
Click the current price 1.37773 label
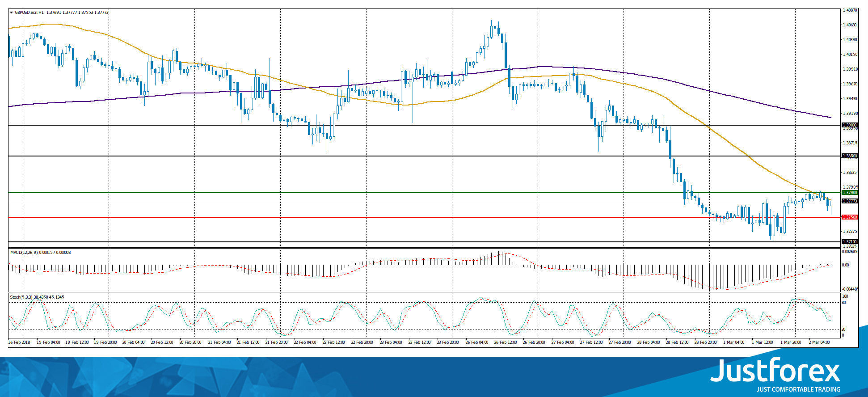[850, 201]
